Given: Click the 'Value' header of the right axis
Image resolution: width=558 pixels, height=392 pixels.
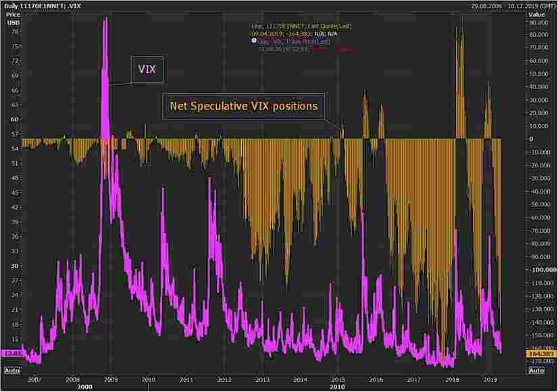Looking at the screenshot, I should point(536,13).
